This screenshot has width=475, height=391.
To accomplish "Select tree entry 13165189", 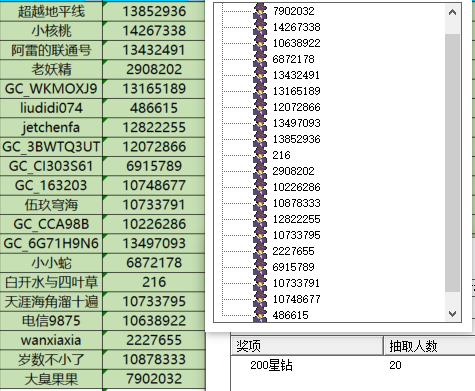I will pos(296,91).
